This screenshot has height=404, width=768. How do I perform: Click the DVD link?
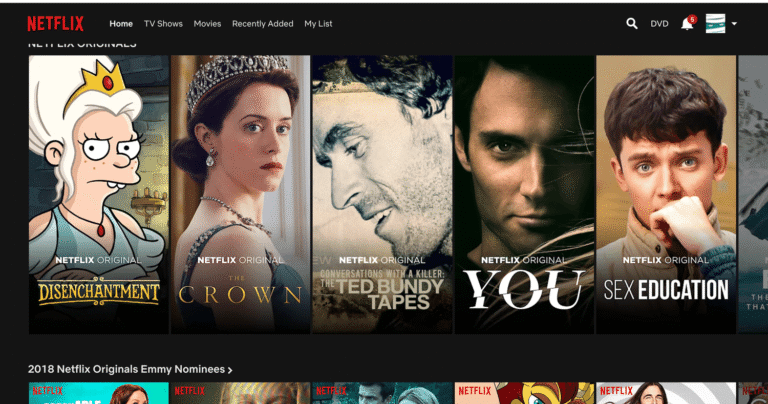coord(659,24)
